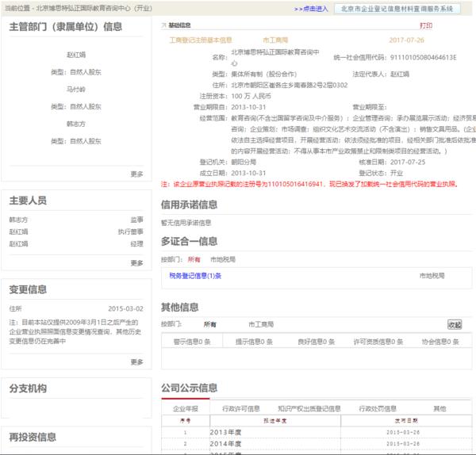Viewport: 476px width, 455px height.
Task: Filter 其他信息 by 市工商局
Action: [261, 324]
